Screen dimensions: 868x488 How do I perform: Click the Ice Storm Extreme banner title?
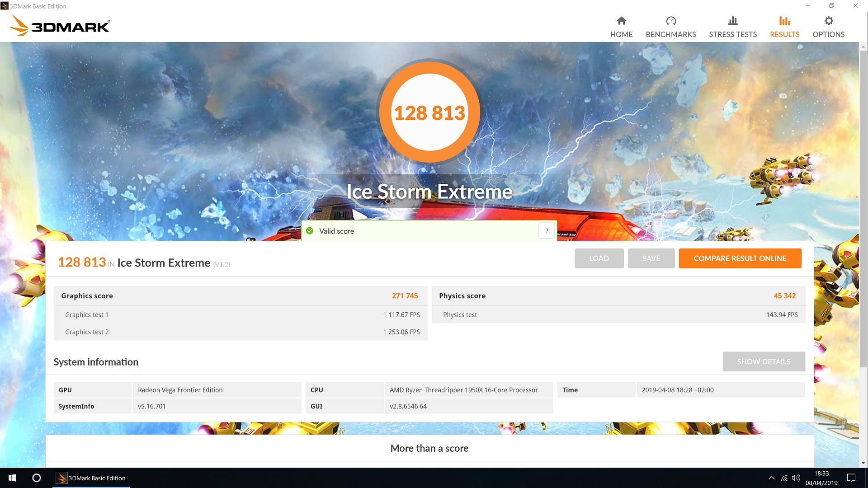pyautogui.click(x=429, y=192)
